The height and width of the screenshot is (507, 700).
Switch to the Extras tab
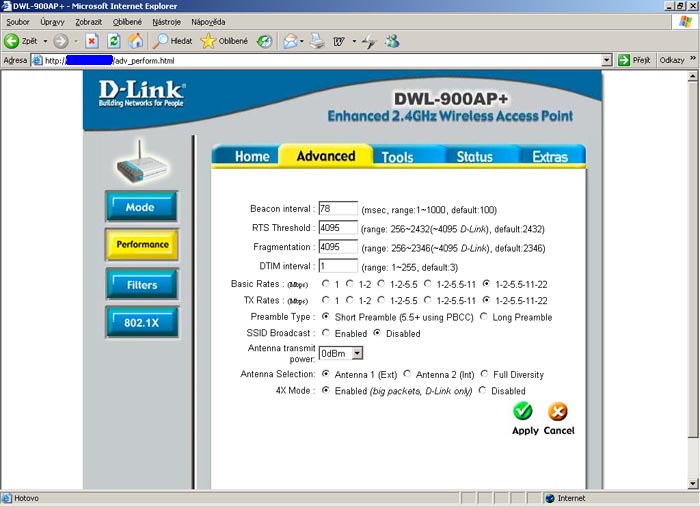pyautogui.click(x=550, y=157)
